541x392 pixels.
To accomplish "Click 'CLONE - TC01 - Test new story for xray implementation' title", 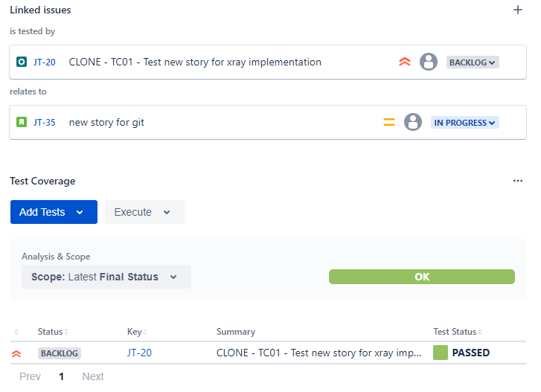I will pyautogui.click(x=195, y=62).
